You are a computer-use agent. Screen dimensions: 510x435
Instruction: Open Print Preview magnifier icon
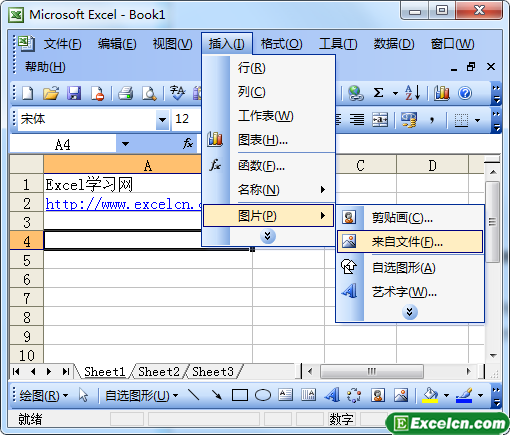coord(149,93)
